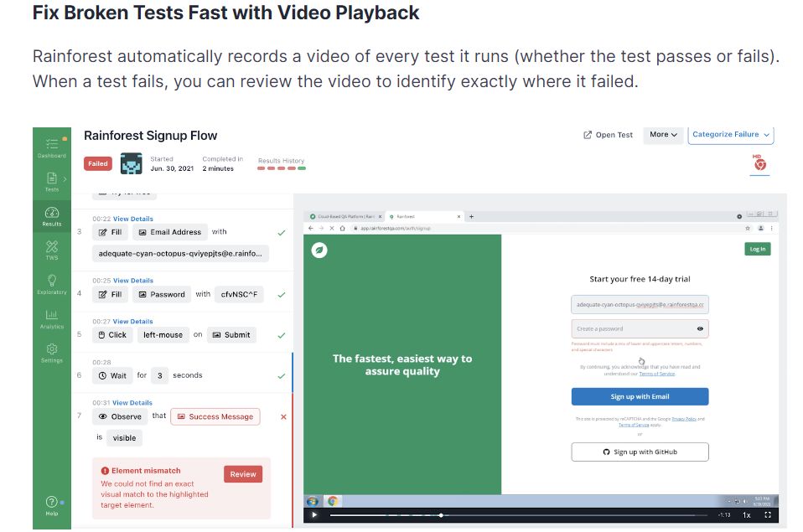
Task: Click Review on the Element mismatch error
Action: pos(242,474)
